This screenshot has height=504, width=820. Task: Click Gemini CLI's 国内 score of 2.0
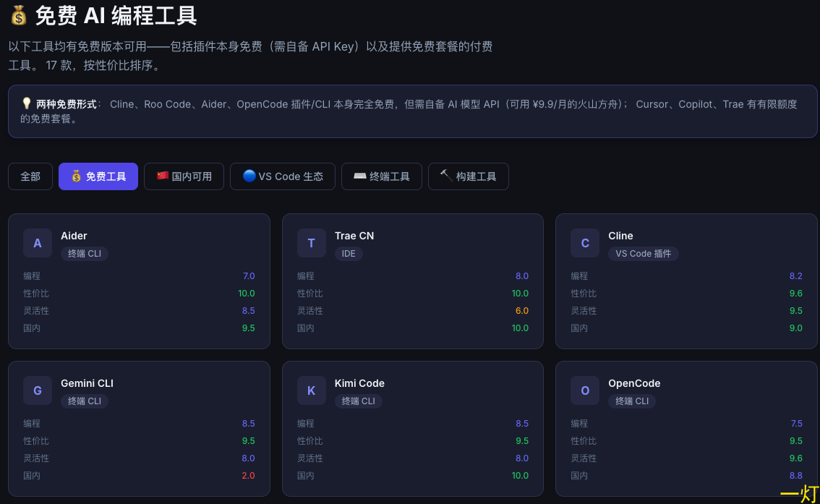249,476
